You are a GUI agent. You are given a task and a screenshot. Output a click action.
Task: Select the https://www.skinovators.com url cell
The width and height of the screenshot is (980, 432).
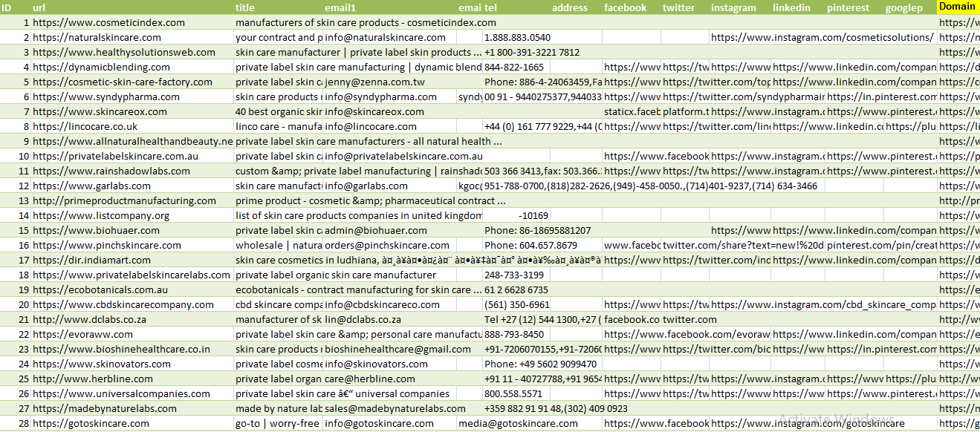[132, 364]
